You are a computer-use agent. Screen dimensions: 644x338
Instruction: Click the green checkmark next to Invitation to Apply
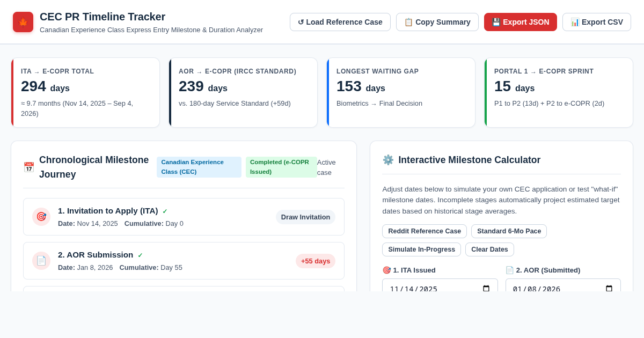tap(165, 211)
